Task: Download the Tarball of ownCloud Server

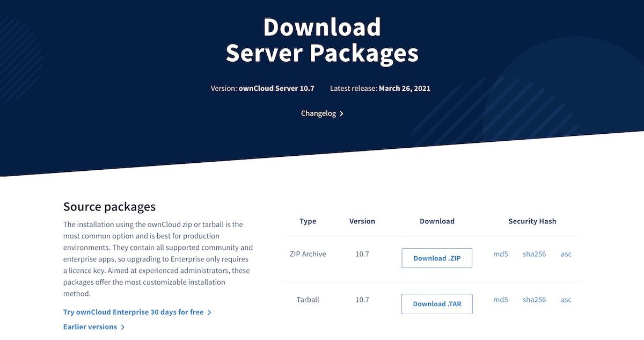Action: point(436,303)
